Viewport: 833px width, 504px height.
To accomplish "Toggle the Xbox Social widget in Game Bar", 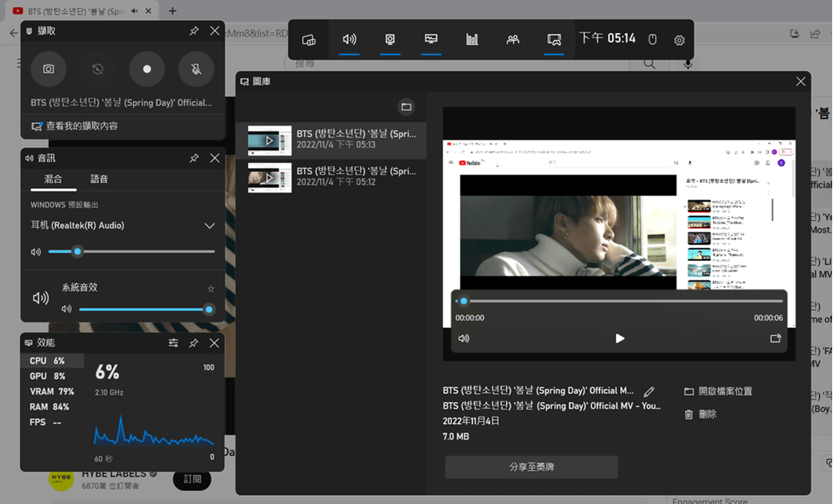I will (x=512, y=39).
